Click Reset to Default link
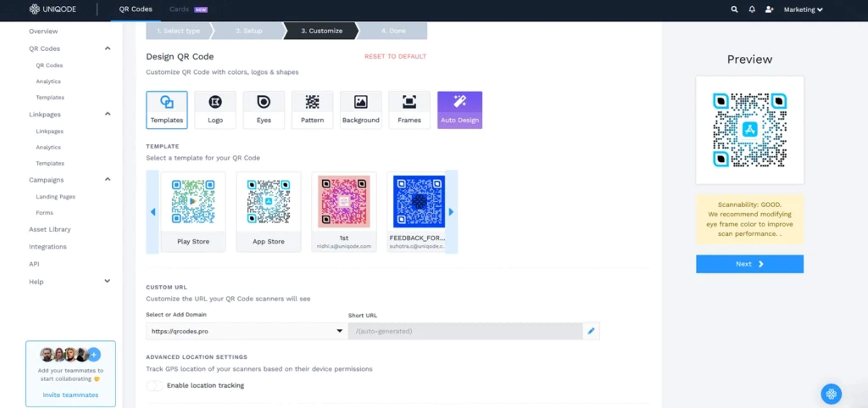Screen dimensions: 868x408 (395, 56)
